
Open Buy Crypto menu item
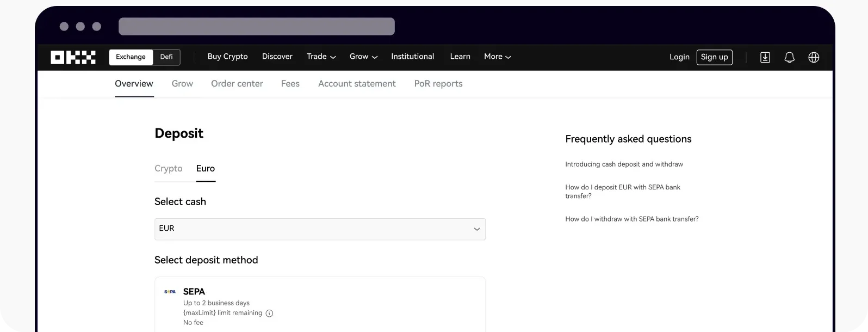[x=227, y=57]
